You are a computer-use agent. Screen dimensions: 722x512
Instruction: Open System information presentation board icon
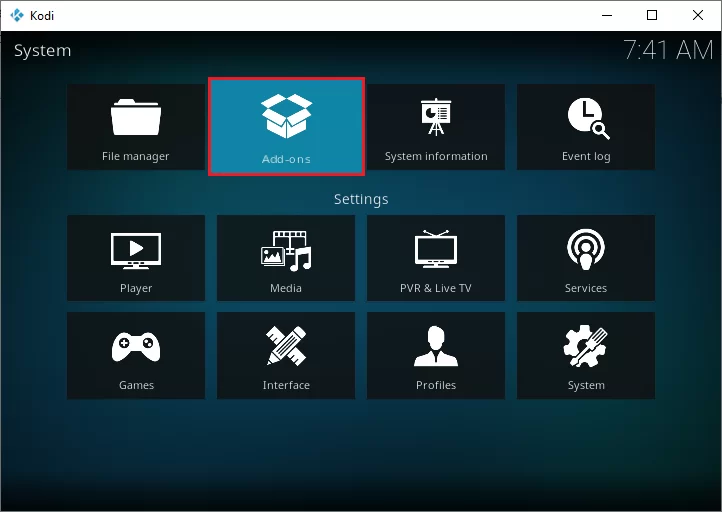click(x=436, y=117)
